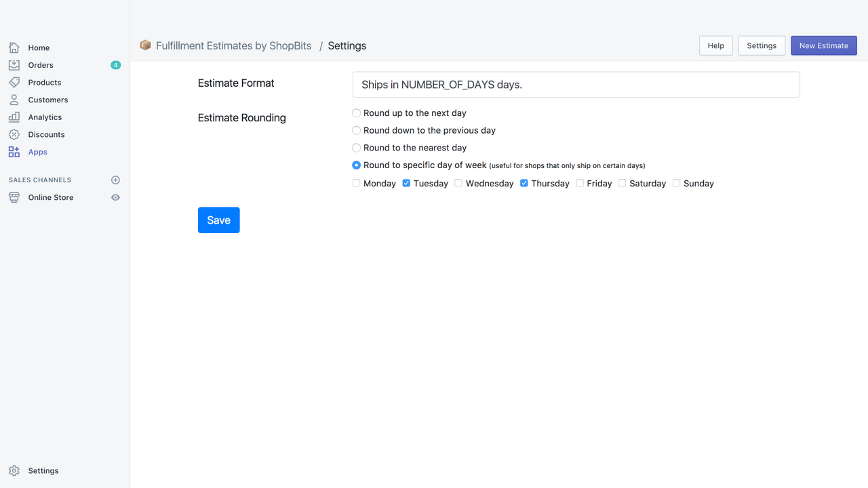Open Home in the sidebar
Viewport: 868px width, 488px height.
point(39,48)
